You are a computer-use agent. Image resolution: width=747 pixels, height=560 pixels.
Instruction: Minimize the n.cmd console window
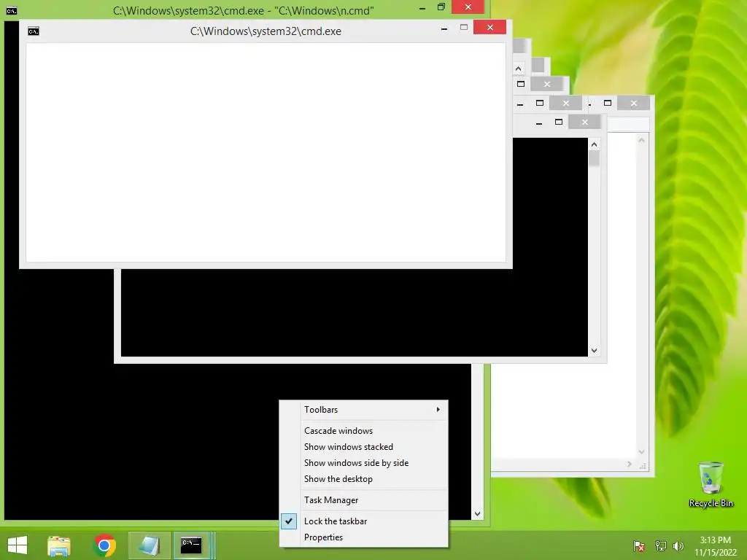pyautogui.click(x=422, y=7)
